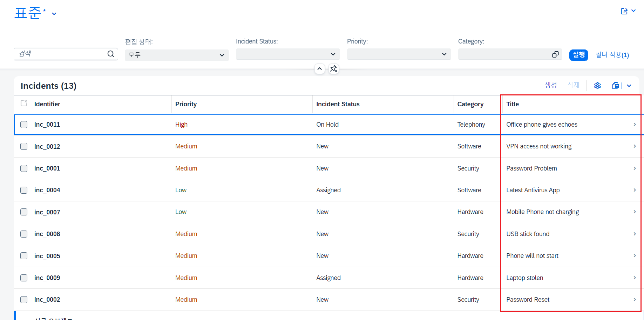
Task: Expand the share menu arrow at top right
Action: (x=633, y=11)
